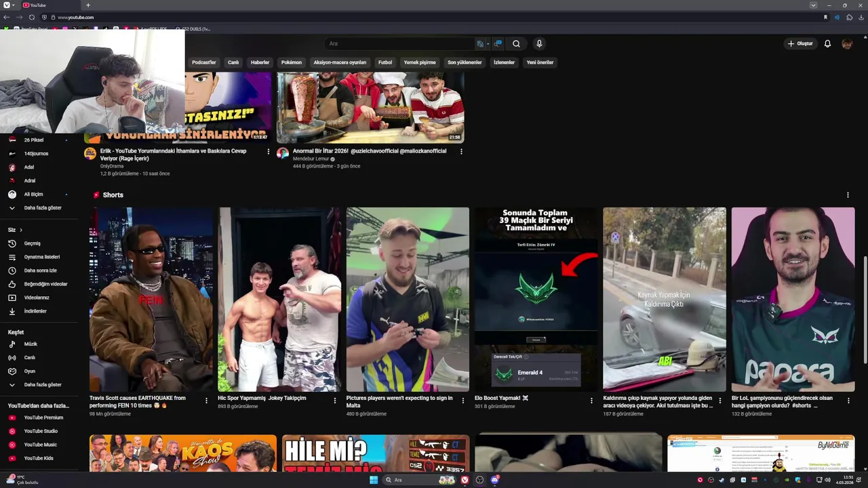Screen dimensions: 868x488
Task: Bookmark this page icon in address bar
Action: [825, 17]
